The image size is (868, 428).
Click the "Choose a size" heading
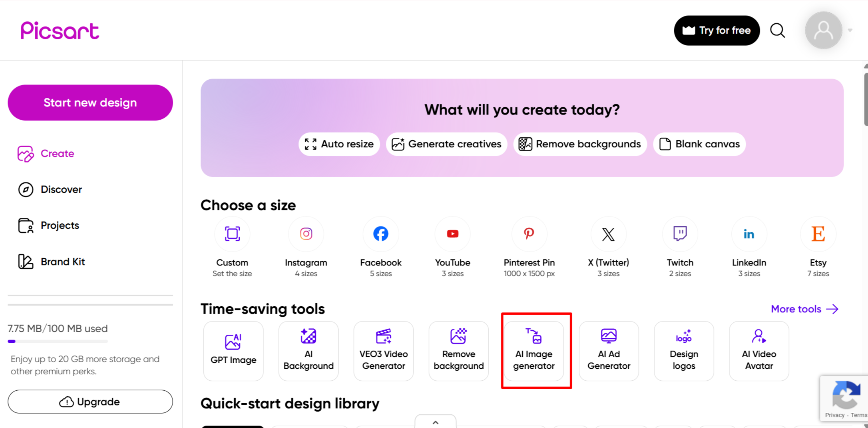pyautogui.click(x=248, y=205)
